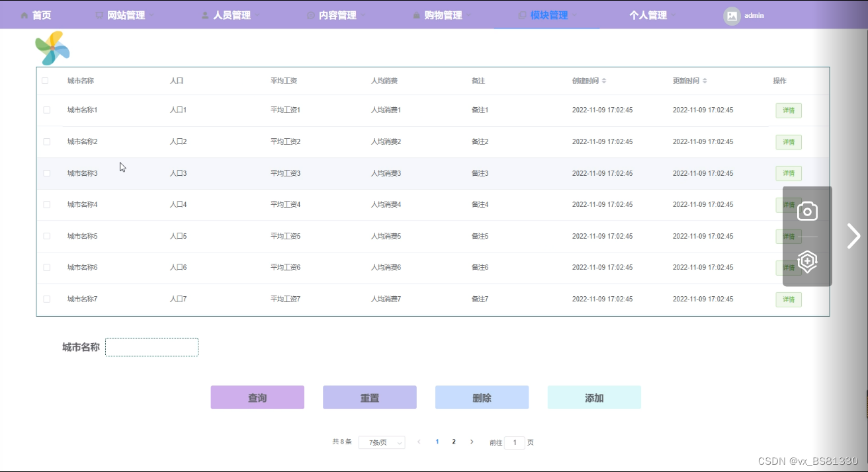Click the 共 8 条 total text
This screenshot has height=472, width=868.
(342, 442)
